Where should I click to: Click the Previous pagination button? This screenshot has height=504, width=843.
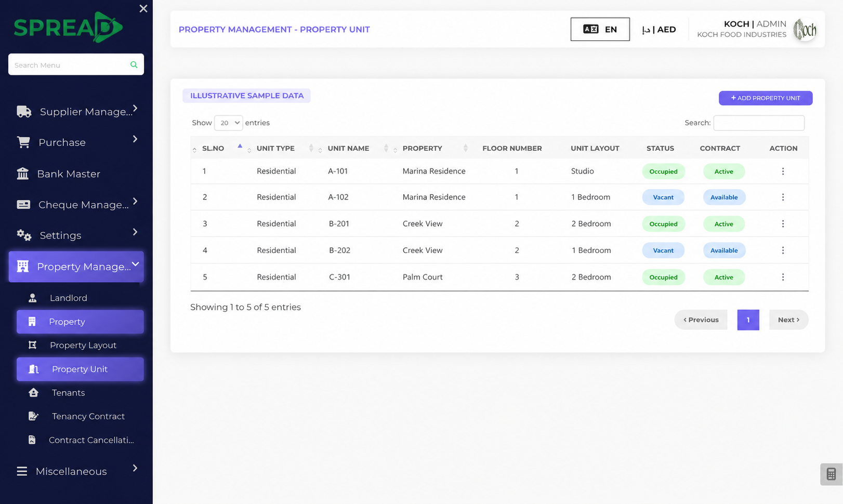(701, 320)
